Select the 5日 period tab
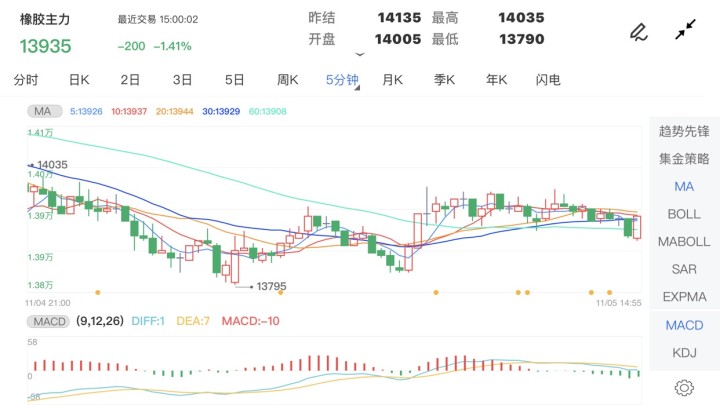The image size is (720, 405). click(234, 80)
